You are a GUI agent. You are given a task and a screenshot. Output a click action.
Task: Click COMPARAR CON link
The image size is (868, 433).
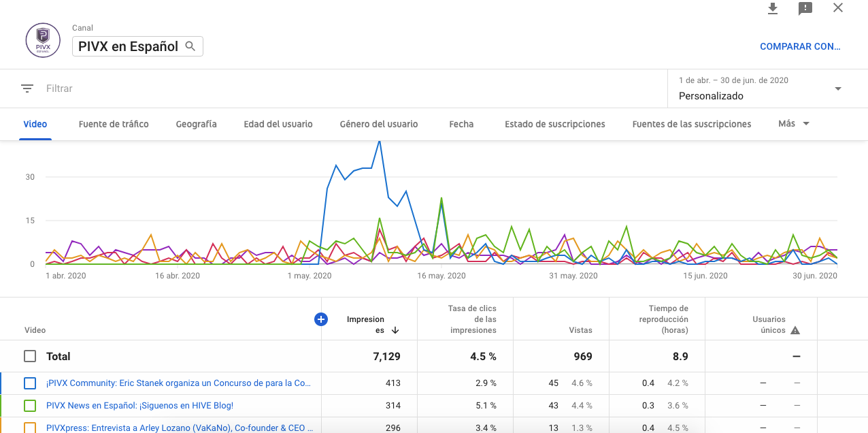point(800,47)
